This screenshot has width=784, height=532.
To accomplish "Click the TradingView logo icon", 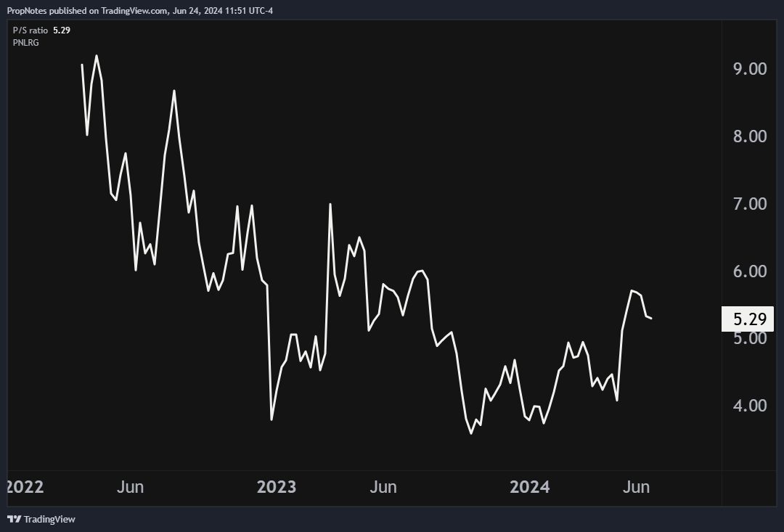I will 13,519.
